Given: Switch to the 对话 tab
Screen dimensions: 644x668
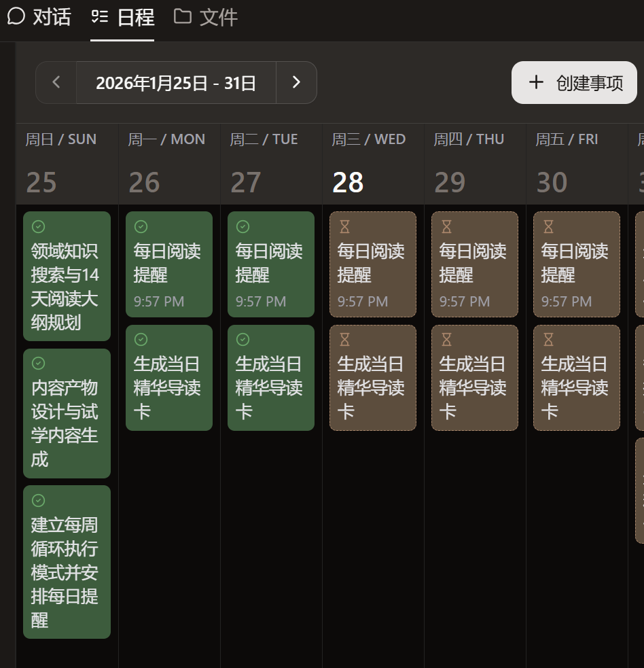Looking at the screenshot, I should tap(41, 17).
